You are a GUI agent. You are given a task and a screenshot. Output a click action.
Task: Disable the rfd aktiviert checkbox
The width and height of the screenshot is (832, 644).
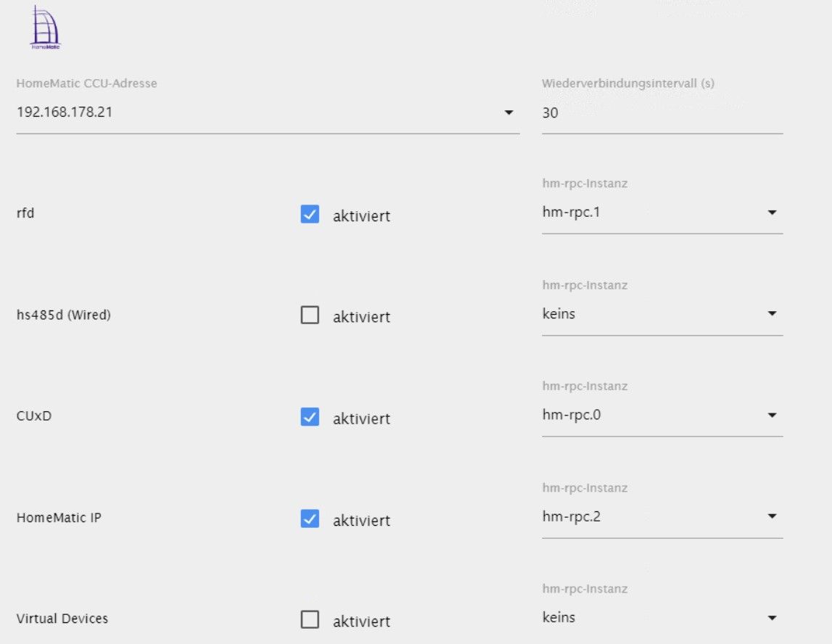pyautogui.click(x=310, y=215)
